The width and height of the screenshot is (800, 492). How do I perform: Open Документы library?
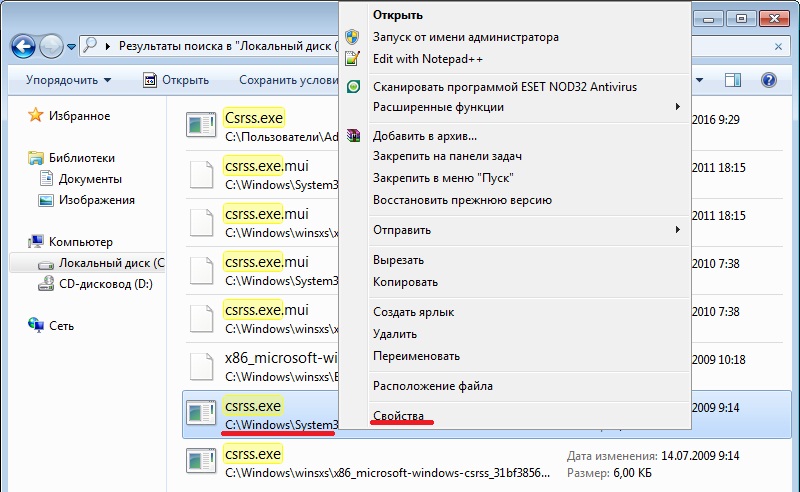click(x=90, y=179)
